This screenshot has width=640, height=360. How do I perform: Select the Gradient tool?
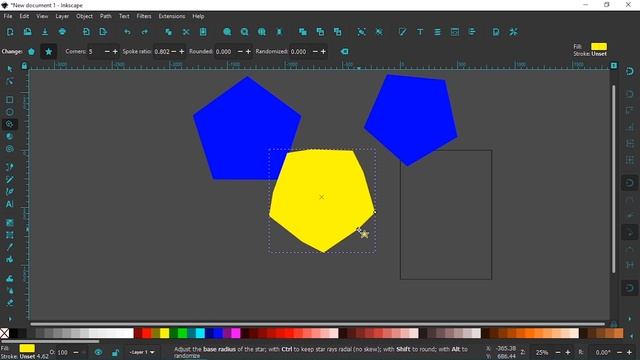click(10, 223)
